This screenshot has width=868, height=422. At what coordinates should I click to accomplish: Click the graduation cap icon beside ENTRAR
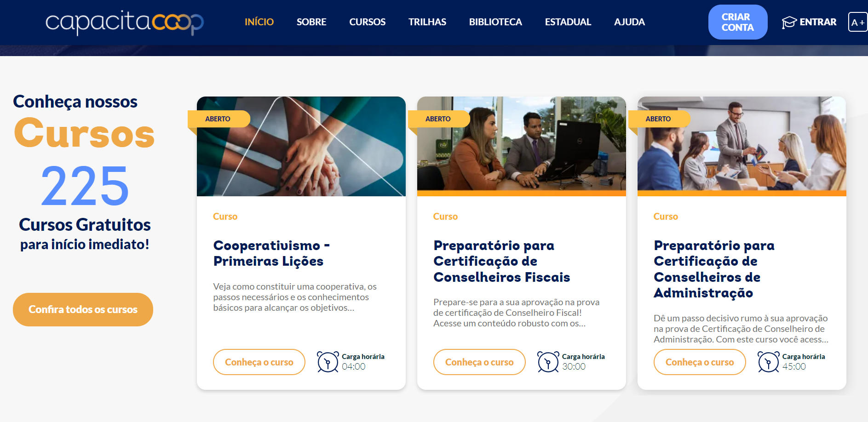[x=789, y=22]
